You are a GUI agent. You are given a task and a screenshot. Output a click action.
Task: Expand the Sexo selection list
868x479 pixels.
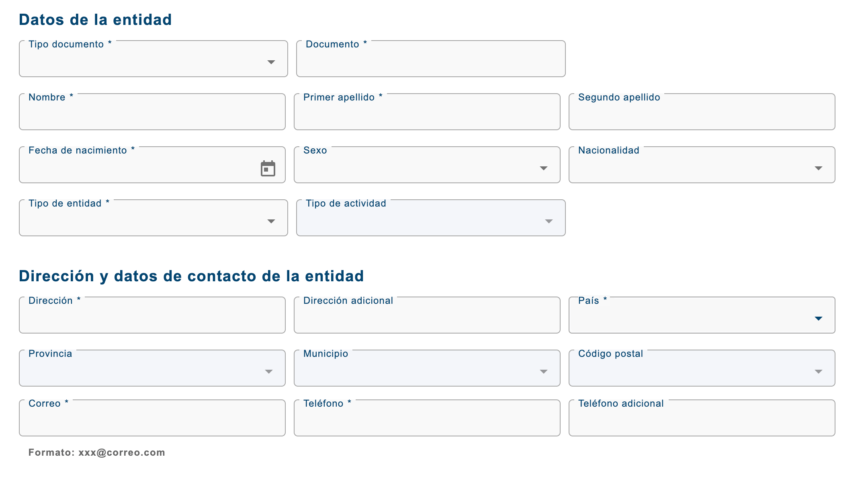pyautogui.click(x=543, y=168)
